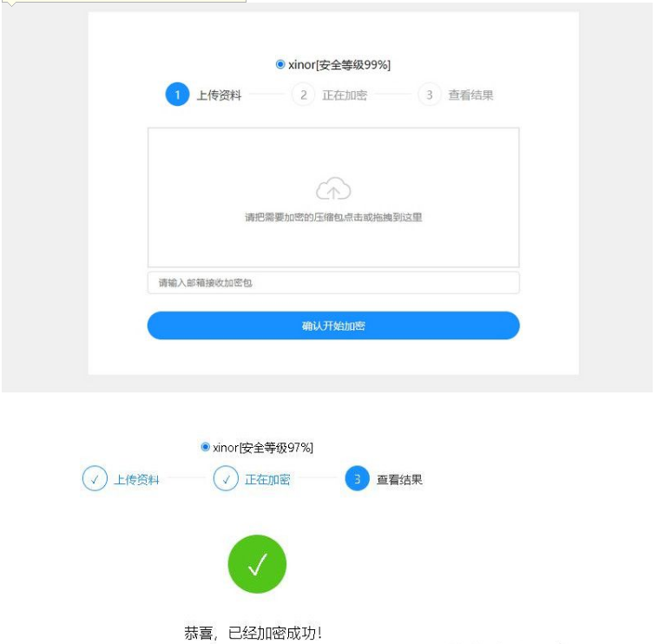Select the 正在加密 step label in top bar
The image size is (664, 644).
[345, 95]
